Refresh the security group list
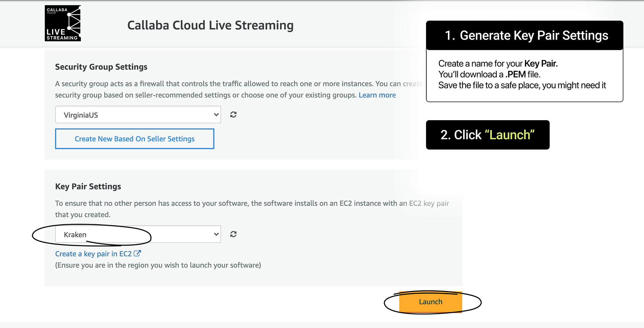Viewport: 644px width, 328px height. coord(233,115)
